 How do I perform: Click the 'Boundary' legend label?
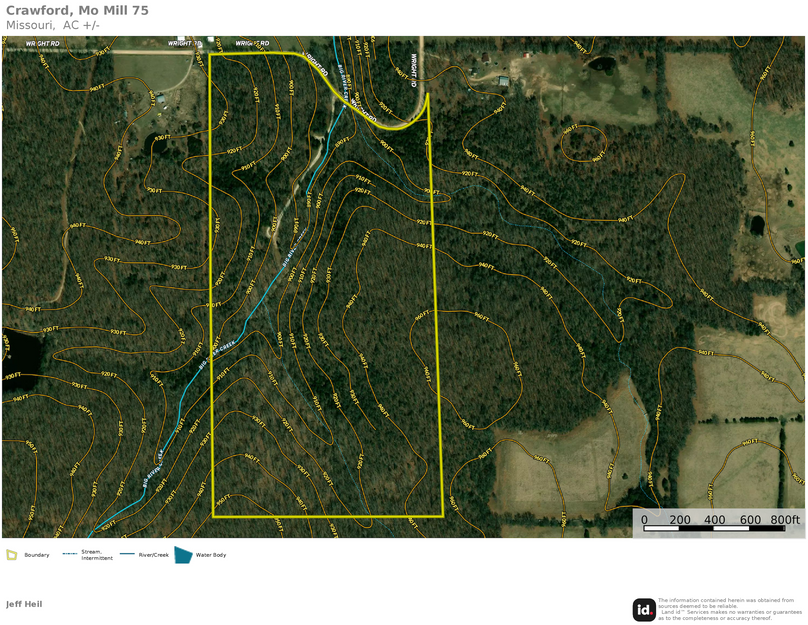(x=37, y=555)
